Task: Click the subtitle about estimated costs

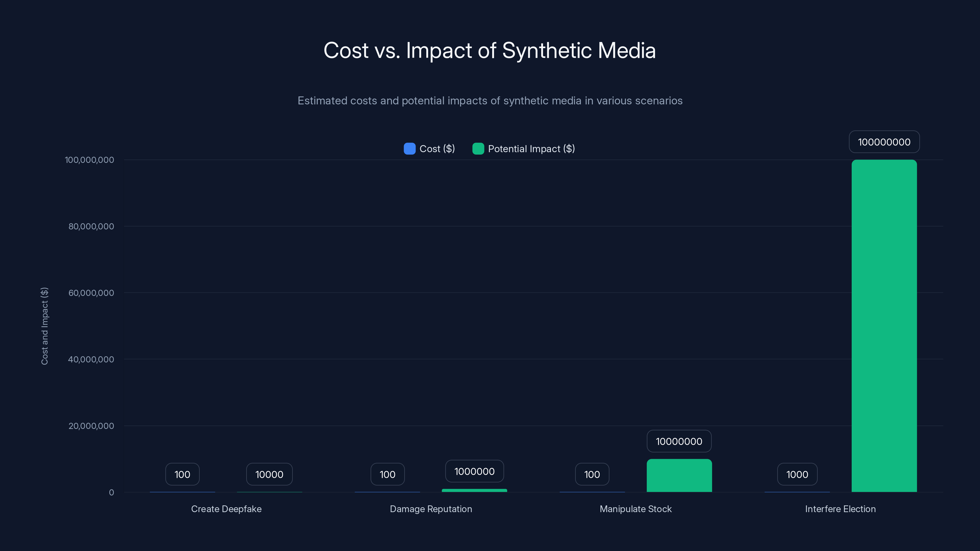Action: coord(490,100)
